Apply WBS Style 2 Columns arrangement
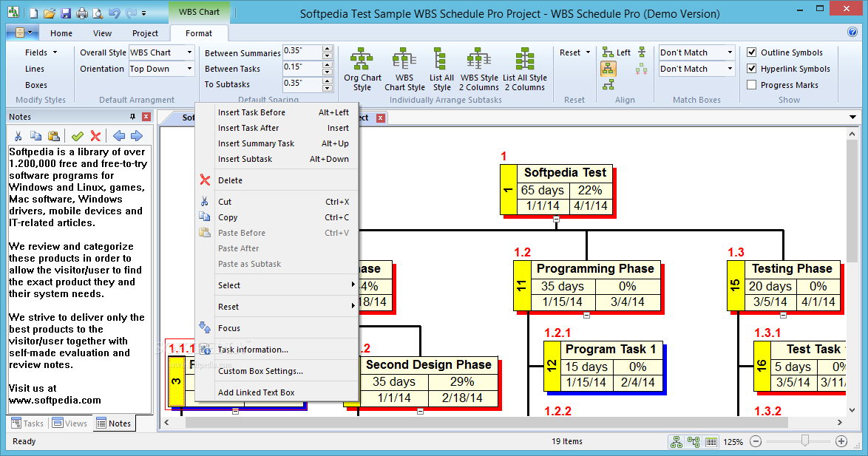This screenshot has height=456, width=868. [x=479, y=69]
